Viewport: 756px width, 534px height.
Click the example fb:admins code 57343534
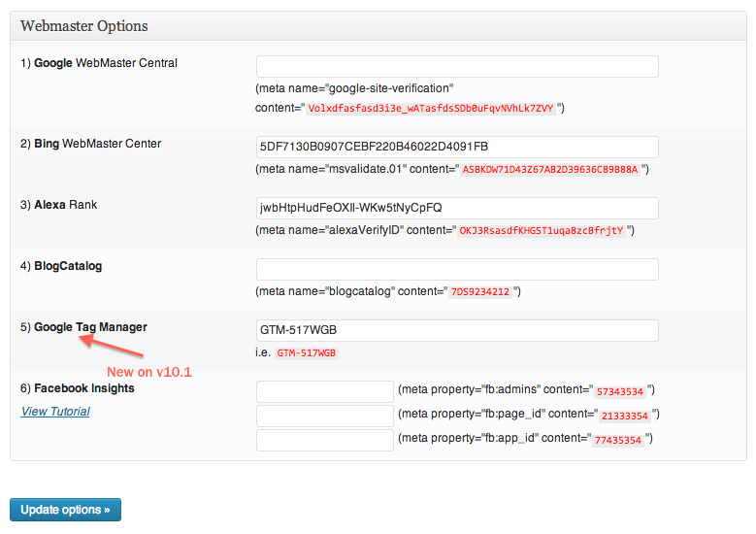coord(620,391)
